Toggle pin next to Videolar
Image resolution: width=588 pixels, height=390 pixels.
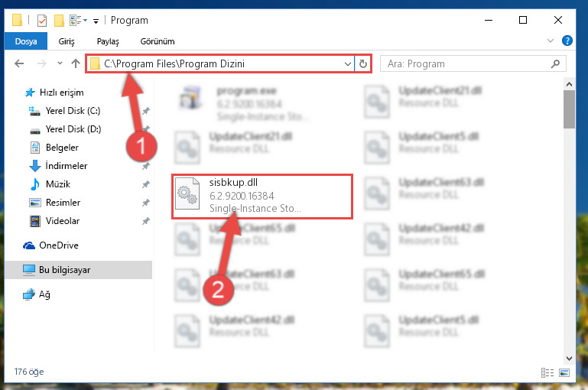(145, 221)
